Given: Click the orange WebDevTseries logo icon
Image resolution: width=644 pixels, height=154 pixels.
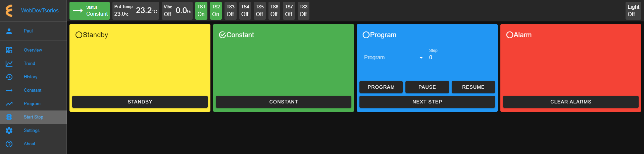Looking at the screenshot, I should pyautogui.click(x=9, y=11).
